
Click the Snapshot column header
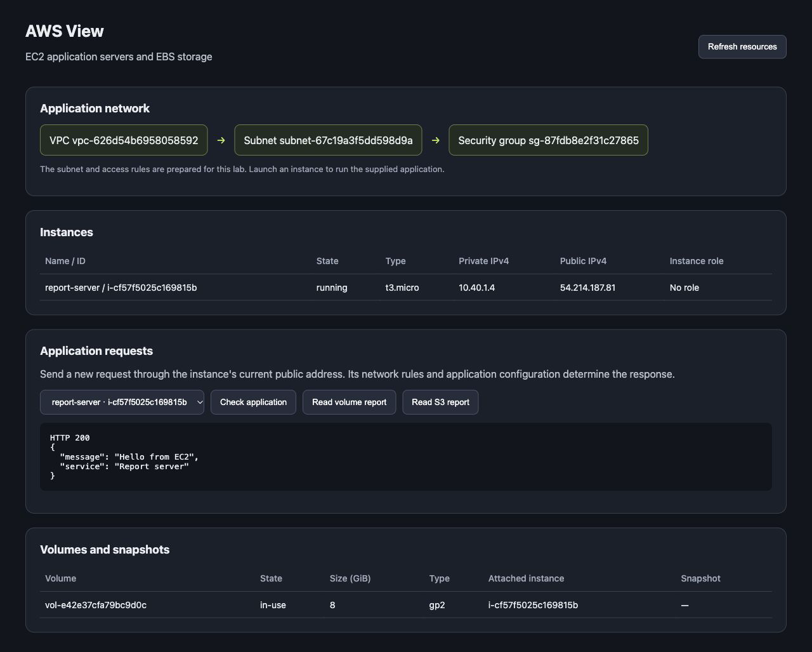(x=700, y=578)
